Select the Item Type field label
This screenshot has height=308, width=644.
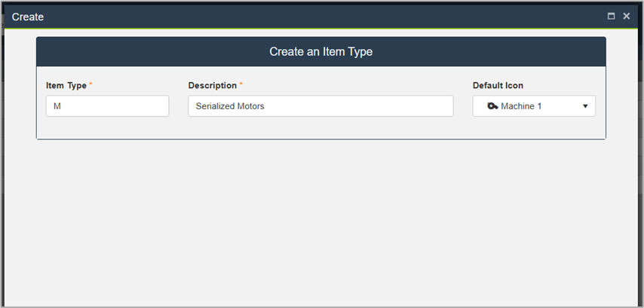(x=66, y=85)
